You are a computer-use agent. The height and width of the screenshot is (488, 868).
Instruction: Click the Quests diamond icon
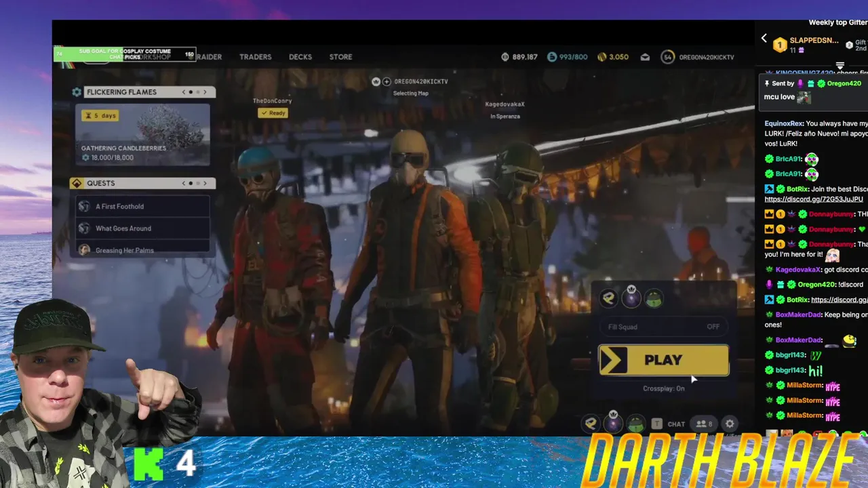[77, 183]
